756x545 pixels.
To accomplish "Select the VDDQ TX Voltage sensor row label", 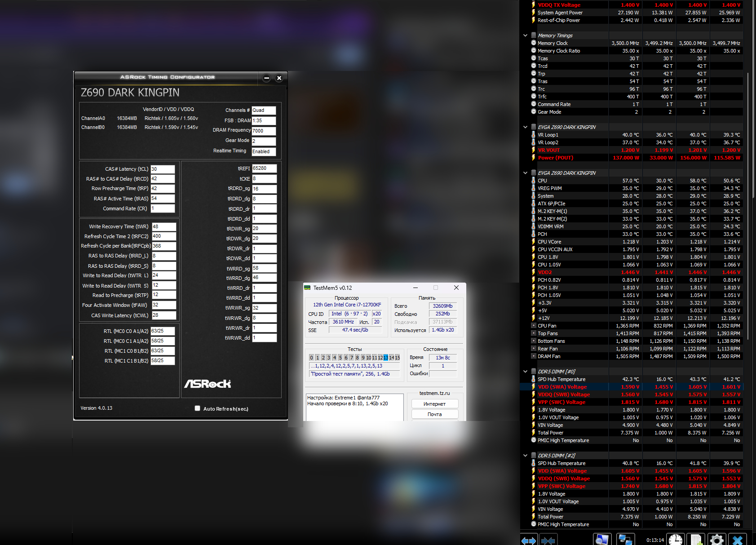I will click(559, 5).
